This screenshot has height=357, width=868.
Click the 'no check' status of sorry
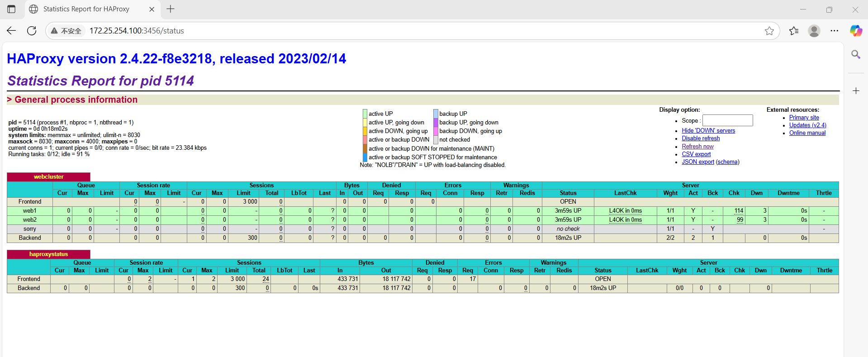tap(568, 229)
